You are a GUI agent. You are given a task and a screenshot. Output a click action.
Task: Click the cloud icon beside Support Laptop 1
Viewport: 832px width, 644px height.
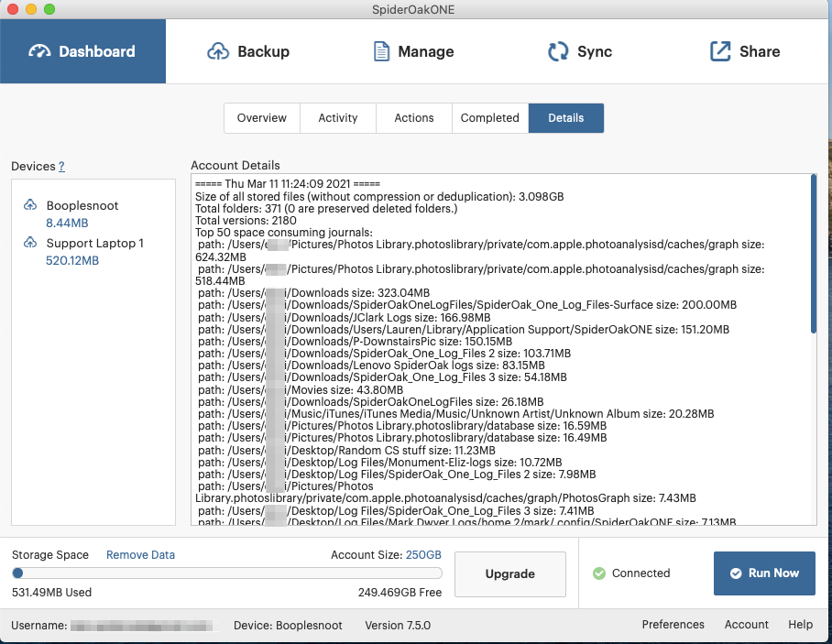click(x=30, y=243)
